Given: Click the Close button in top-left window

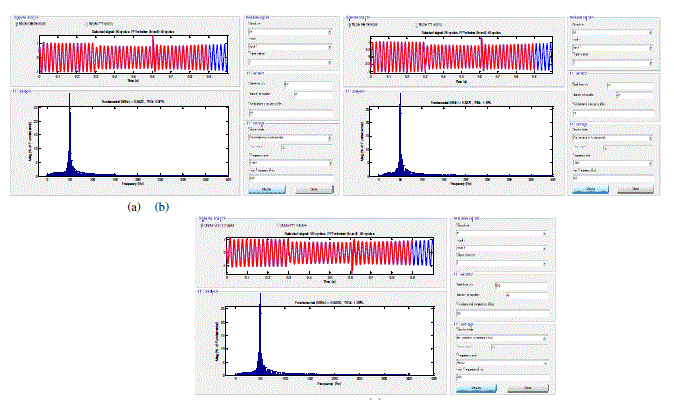Looking at the screenshot, I should [x=314, y=188].
